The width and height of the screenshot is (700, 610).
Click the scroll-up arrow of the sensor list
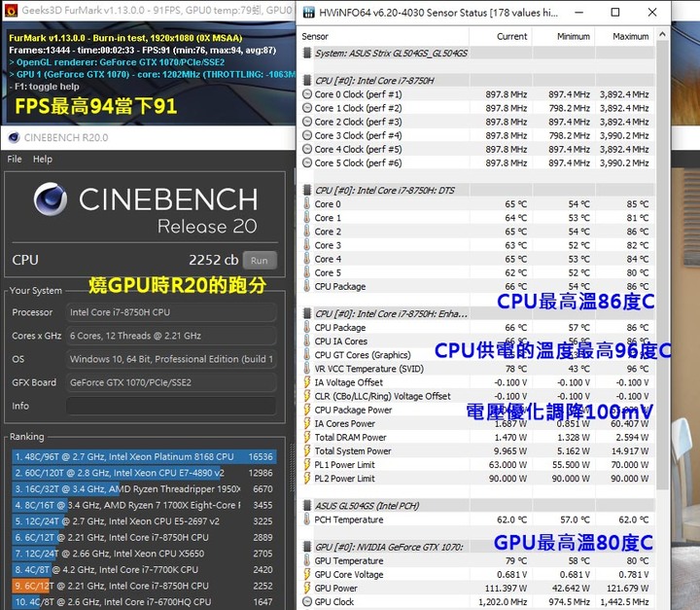[x=662, y=34]
